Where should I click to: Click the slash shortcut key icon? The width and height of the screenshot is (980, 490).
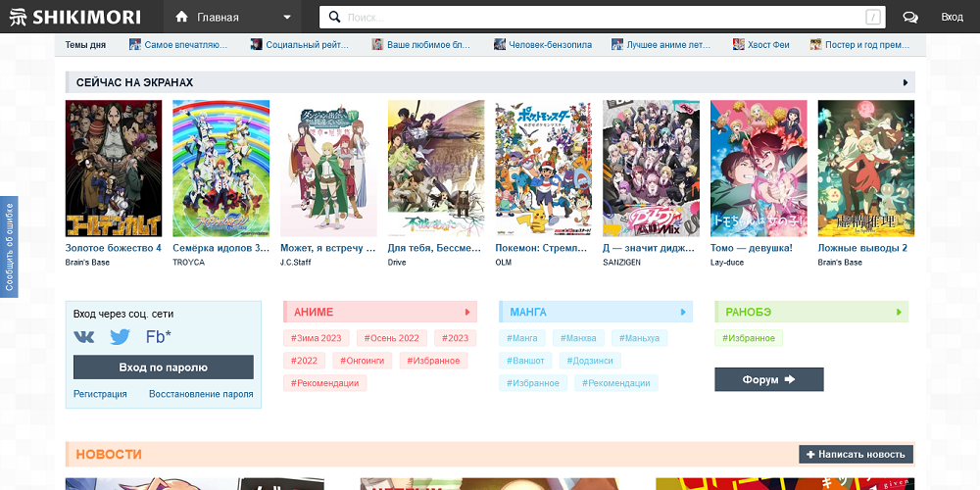(872, 17)
